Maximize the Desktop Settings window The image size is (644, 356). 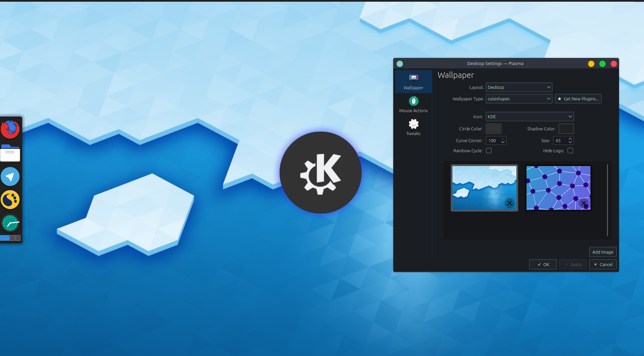pos(603,64)
